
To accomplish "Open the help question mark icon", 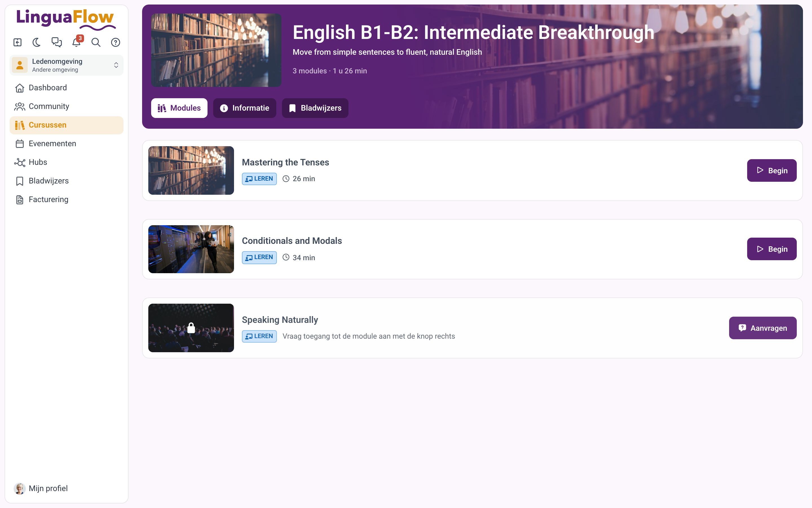I will pyautogui.click(x=115, y=42).
